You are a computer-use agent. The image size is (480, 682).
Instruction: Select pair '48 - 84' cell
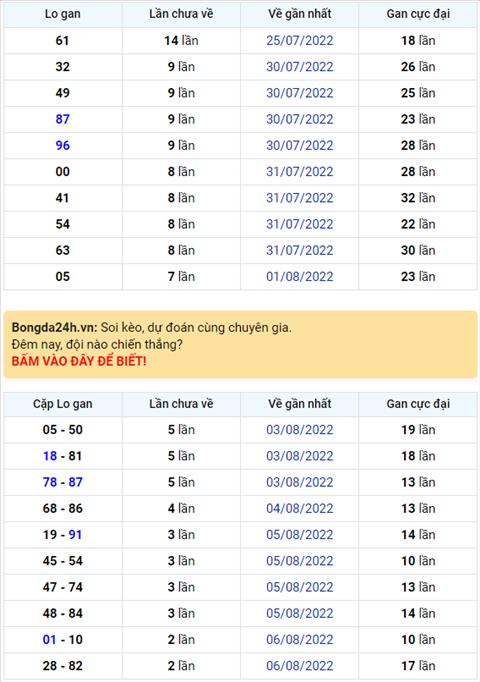63,613
